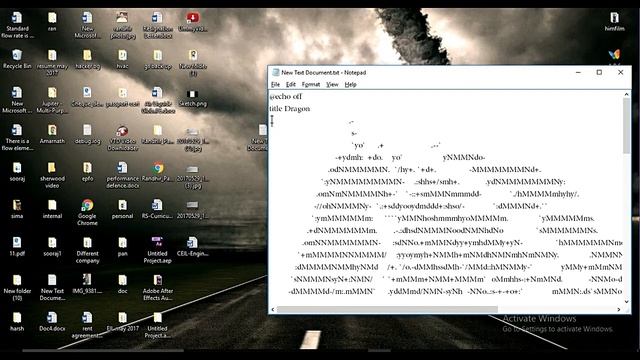This screenshot has height=360, width=640.
Task: Select the 'sooraj1' desktop icon
Action: point(52,247)
